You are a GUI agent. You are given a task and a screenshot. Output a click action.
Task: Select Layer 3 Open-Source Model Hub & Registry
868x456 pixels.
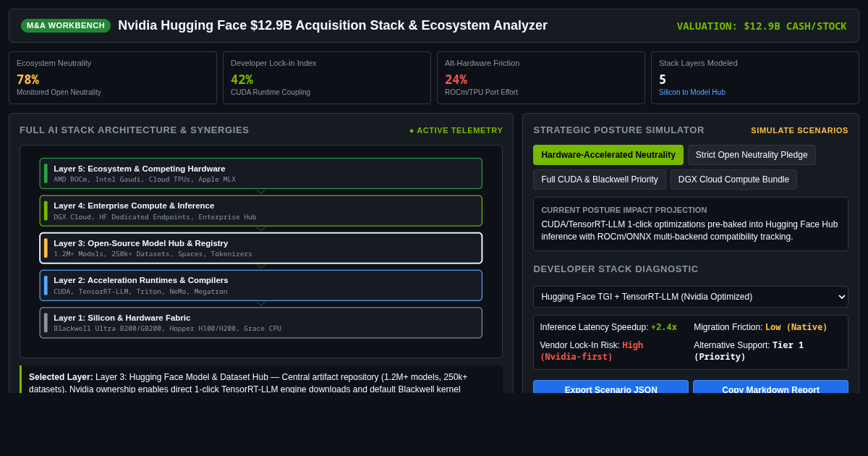click(x=261, y=248)
